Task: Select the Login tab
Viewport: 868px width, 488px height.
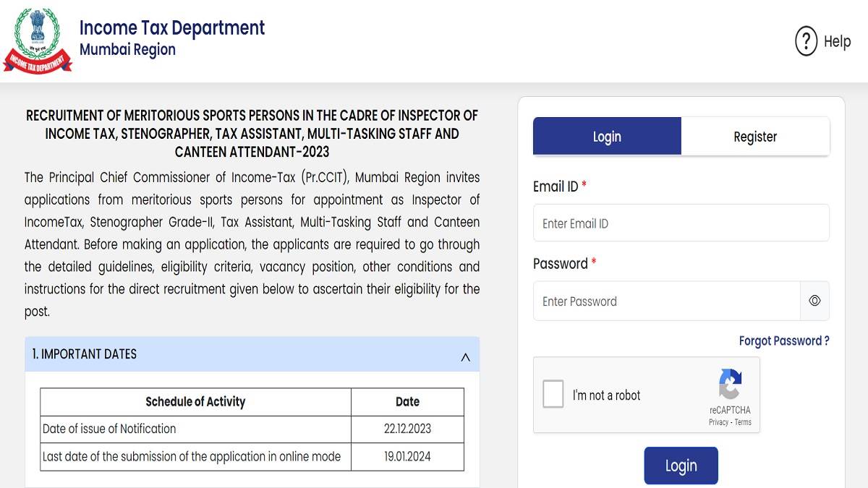Action: (607, 137)
